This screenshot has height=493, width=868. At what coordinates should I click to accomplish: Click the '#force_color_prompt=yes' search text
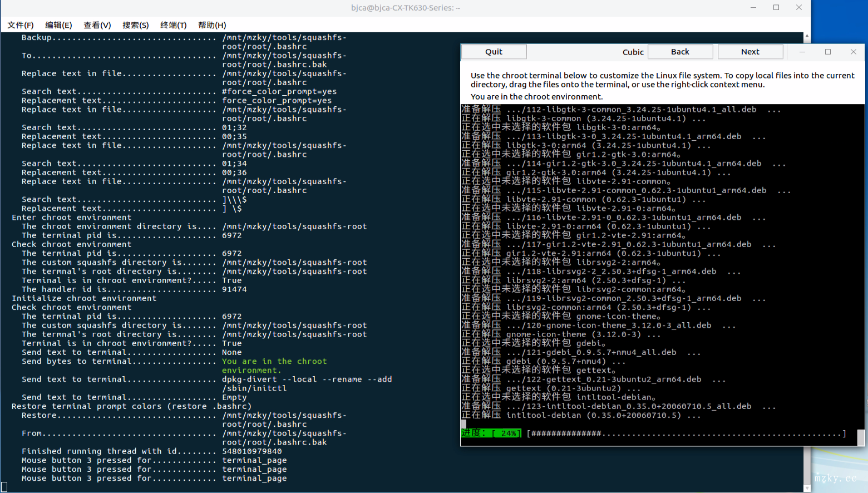[279, 92]
